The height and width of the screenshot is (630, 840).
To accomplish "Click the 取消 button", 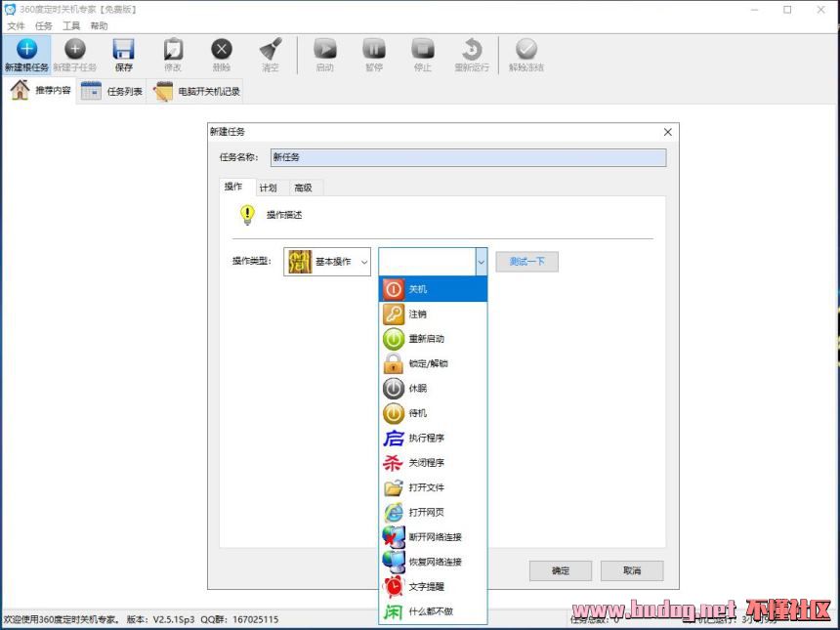I will coord(632,571).
